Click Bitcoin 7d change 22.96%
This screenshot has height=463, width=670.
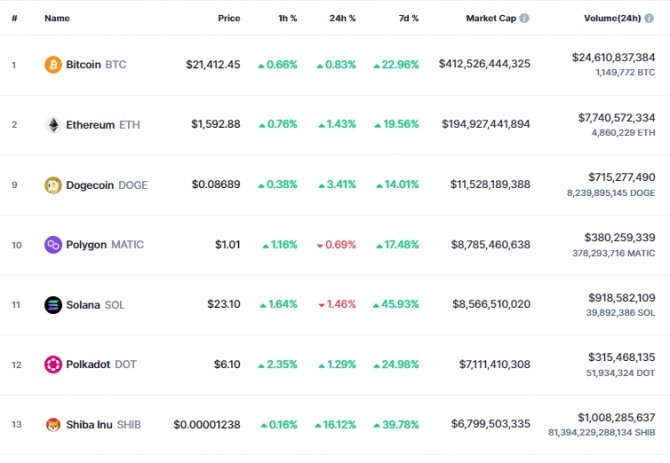pyautogui.click(x=396, y=64)
